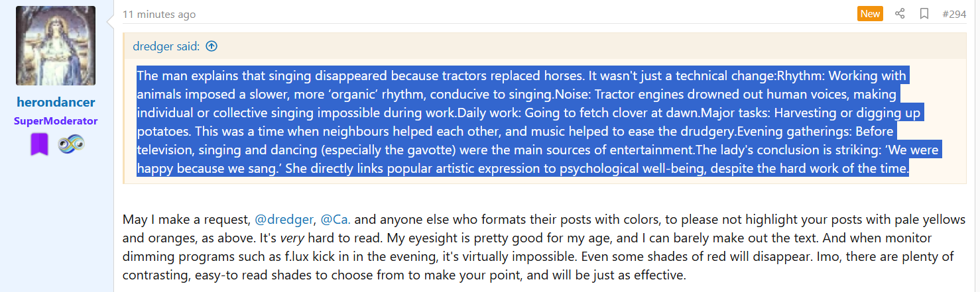Open herondancer's profile via username
This screenshot has width=980, height=292.
tap(56, 103)
